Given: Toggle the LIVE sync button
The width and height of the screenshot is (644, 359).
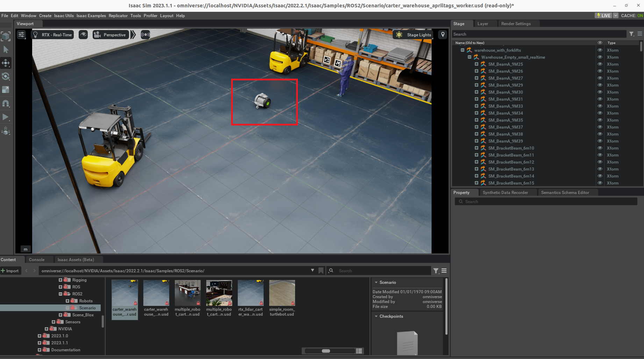Looking at the screenshot, I should tap(604, 16).
